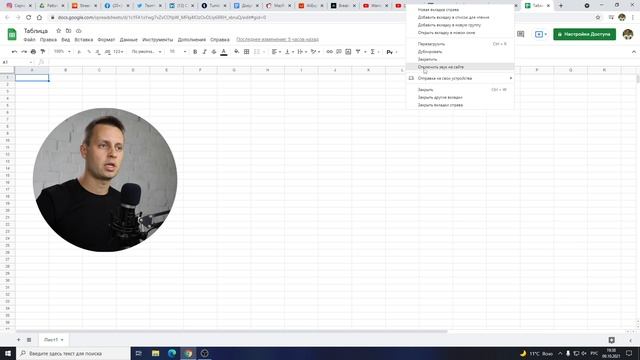Open Google account avatar in Sheets
The height and width of the screenshot is (360, 640).
click(628, 34)
